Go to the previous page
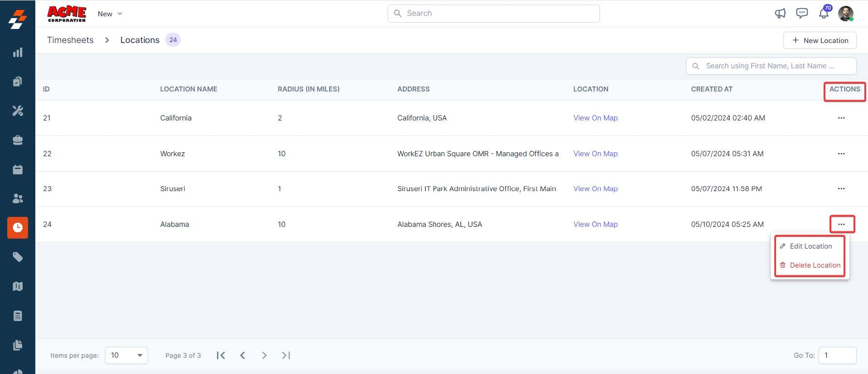868x374 pixels. [243, 355]
